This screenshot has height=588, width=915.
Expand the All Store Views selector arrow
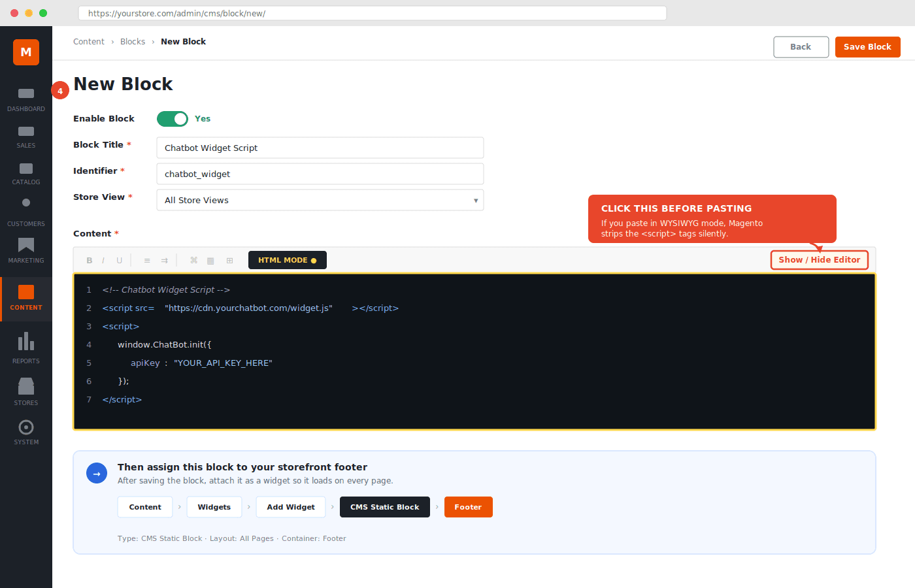(475, 200)
